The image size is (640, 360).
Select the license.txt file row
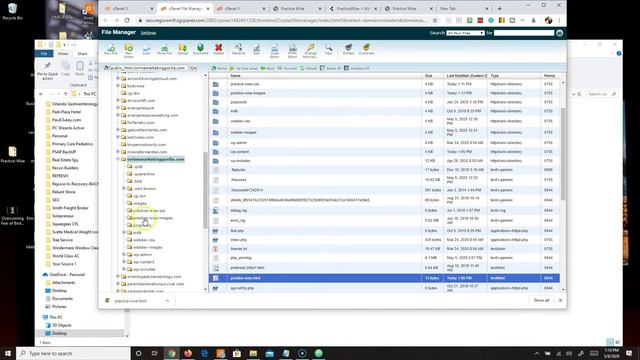[x=384, y=249]
